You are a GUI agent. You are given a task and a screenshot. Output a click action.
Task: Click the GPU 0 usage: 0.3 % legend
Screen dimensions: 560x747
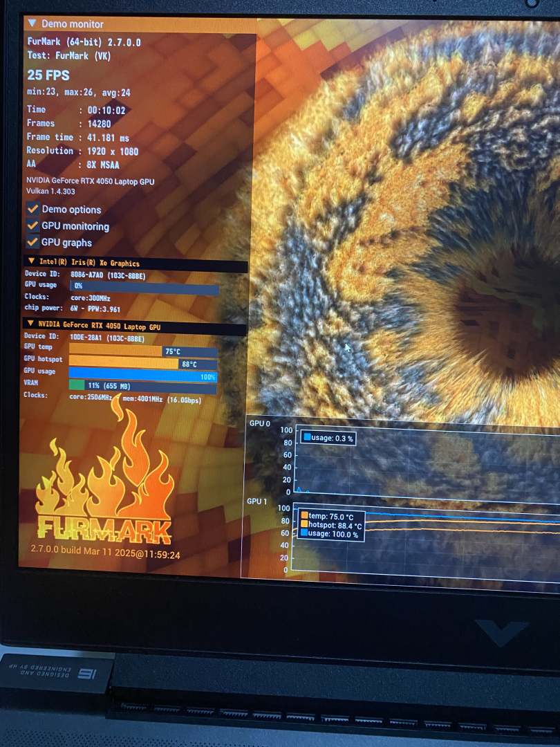pos(328,438)
